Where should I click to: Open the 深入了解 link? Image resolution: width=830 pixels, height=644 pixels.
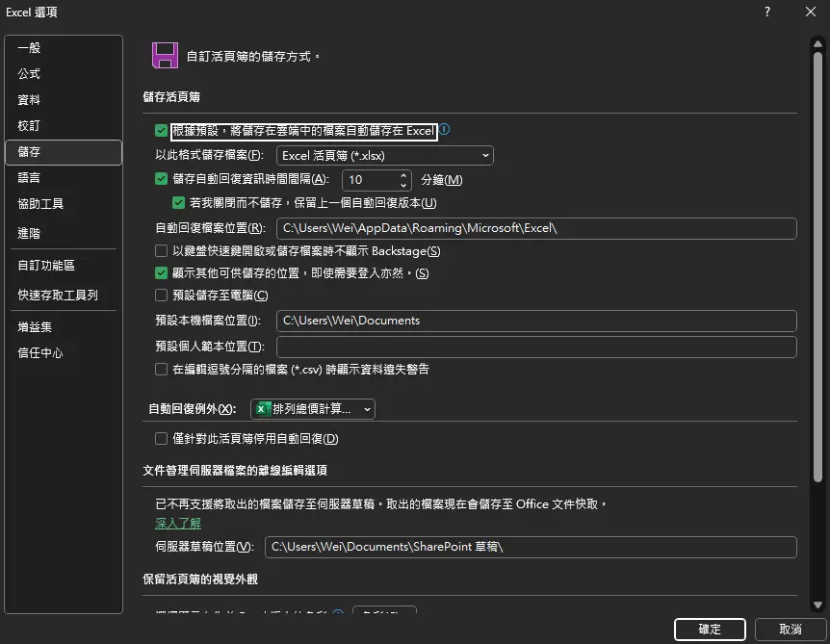click(x=178, y=524)
